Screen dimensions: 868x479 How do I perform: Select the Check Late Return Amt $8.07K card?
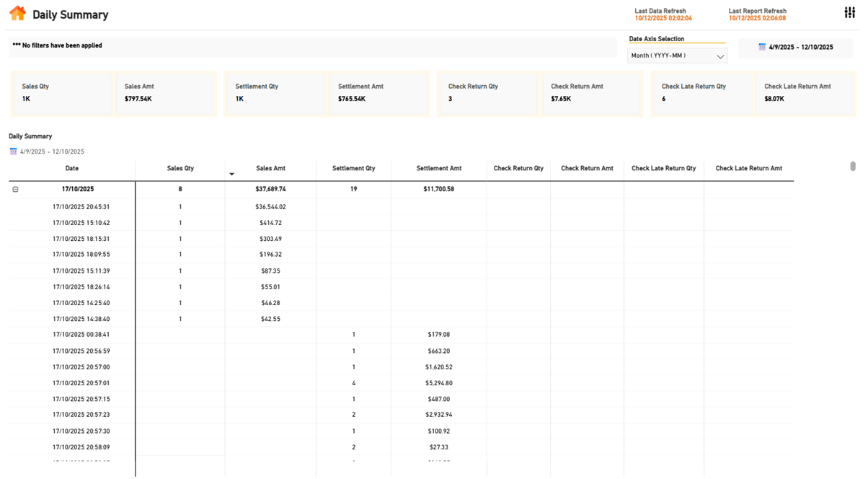[x=805, y=93]
